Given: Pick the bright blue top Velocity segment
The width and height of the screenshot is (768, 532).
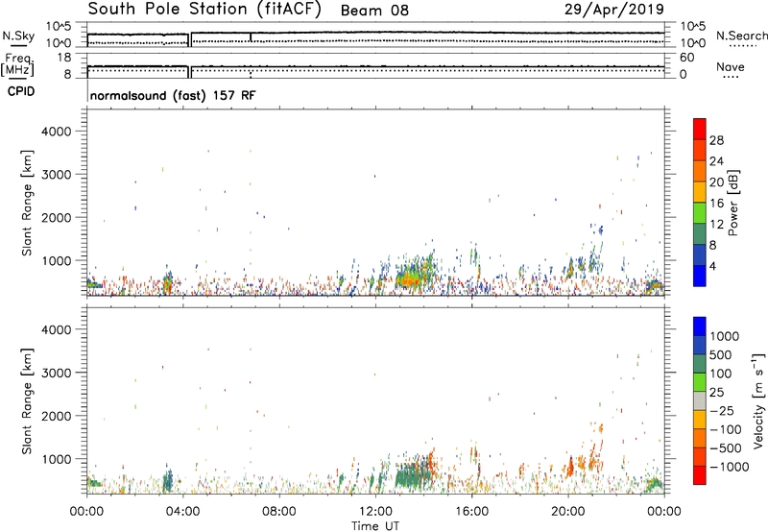Looking at the screenshot, I should pos(700,326).
